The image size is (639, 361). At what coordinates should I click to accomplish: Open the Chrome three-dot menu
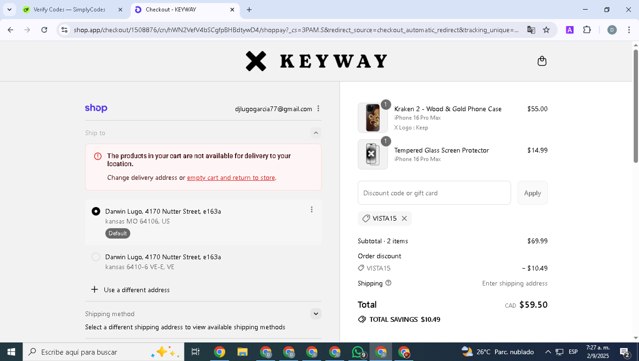click(x=629, y=30)
